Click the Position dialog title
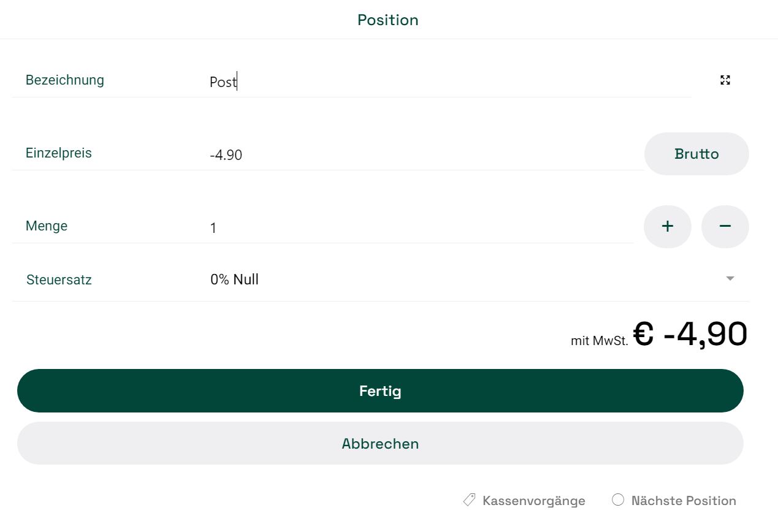The width and height of the screenshot is (778, 532). pyautogui.click(x=388, y=20)
